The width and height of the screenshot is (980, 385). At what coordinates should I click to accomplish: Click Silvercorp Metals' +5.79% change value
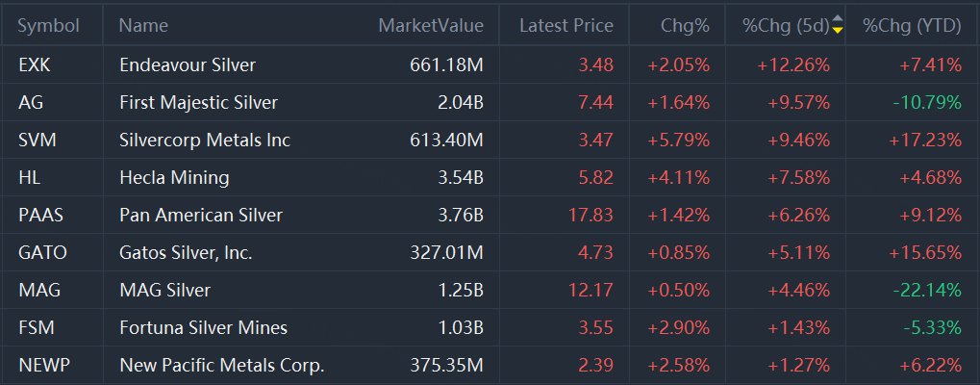[678, 140]
